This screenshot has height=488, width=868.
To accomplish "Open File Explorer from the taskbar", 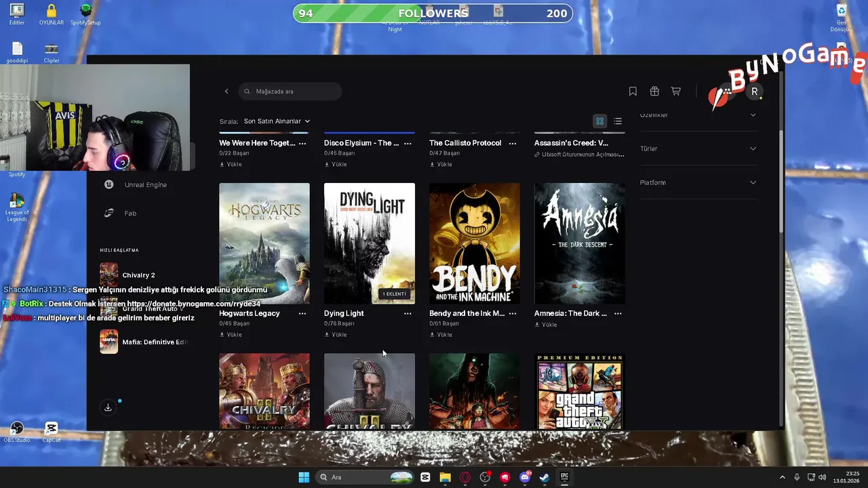I will [446, 477].
